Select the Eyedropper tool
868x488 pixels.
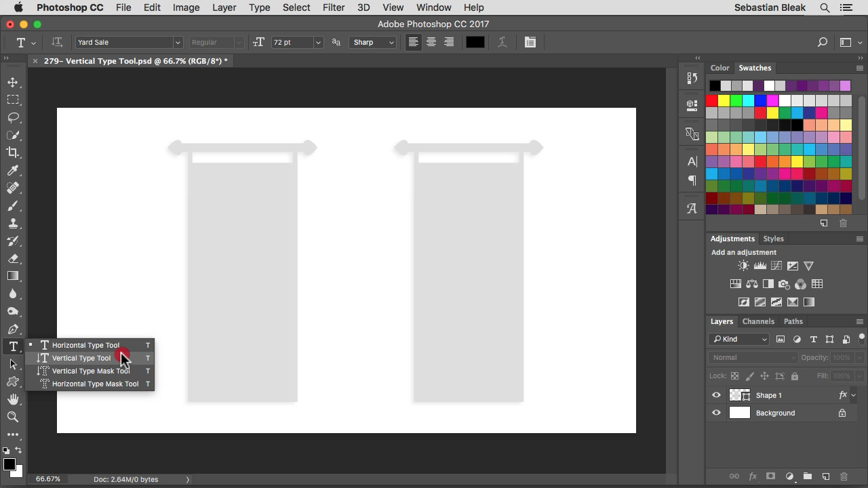tap(13, 170)
